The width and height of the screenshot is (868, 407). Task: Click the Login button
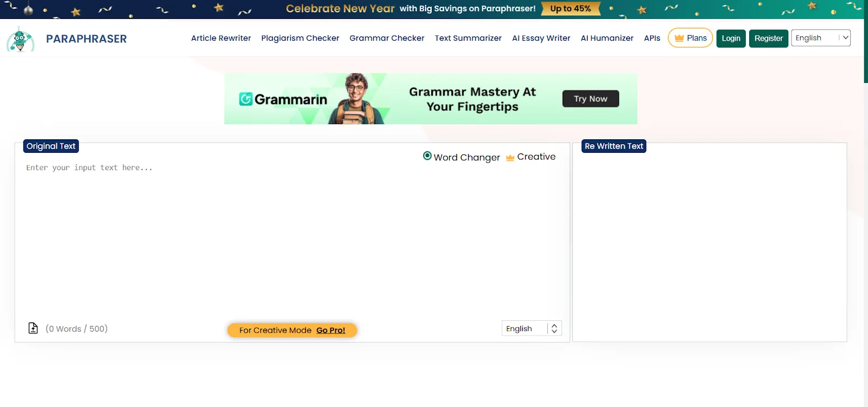(731, 38)
